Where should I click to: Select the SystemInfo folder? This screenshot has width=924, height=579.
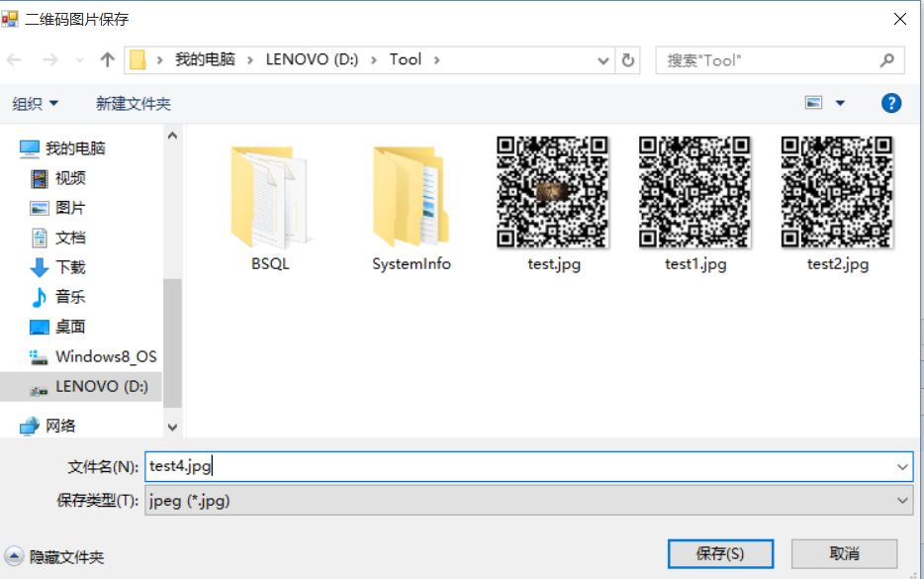click(412, 209)
